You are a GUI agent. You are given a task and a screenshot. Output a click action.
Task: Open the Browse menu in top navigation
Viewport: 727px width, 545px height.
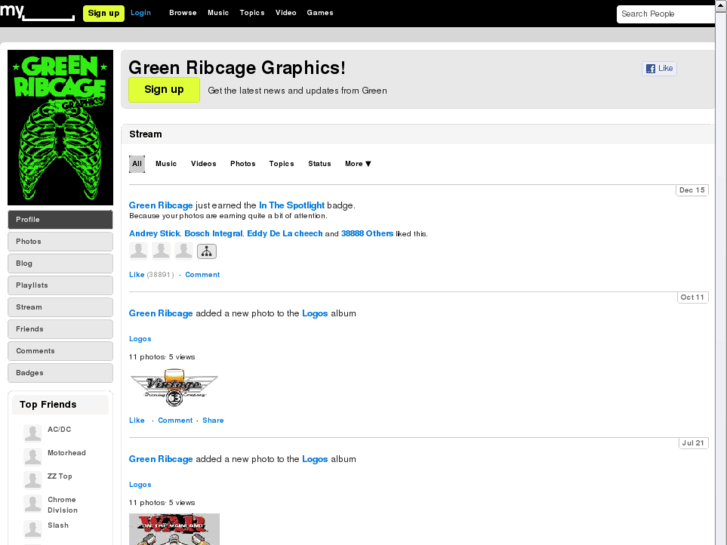click(183, 13)
